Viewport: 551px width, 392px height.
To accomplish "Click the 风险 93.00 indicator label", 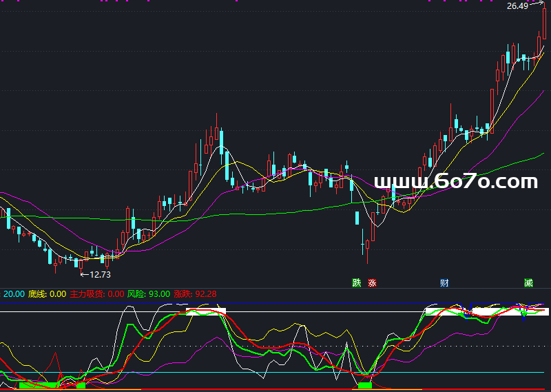I will click(148, 294).
